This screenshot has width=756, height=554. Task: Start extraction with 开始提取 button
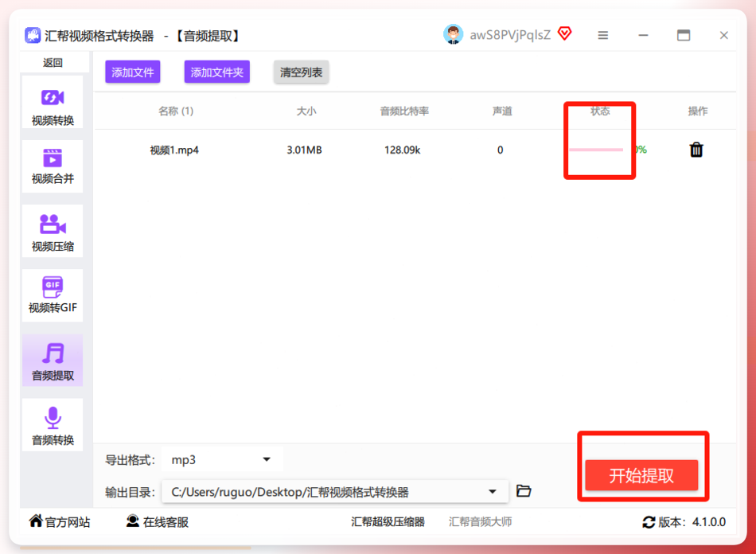point(641,475)
